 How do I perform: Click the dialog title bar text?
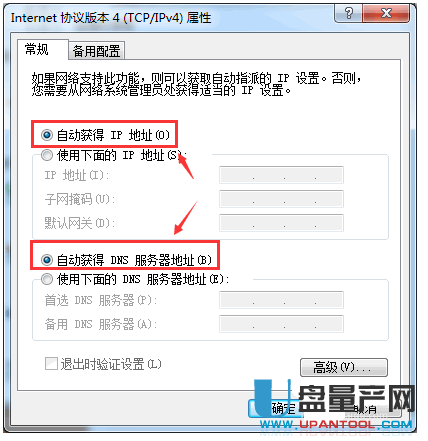point(111,18)
